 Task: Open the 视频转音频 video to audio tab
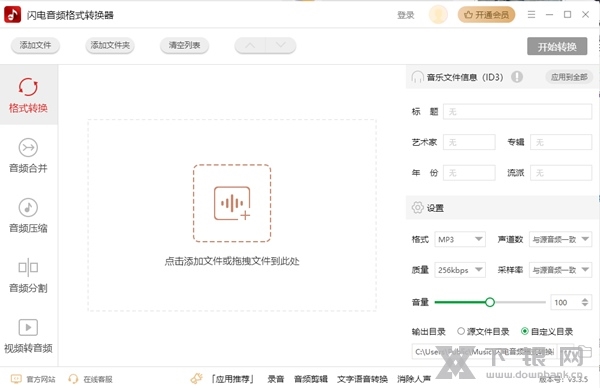tap(28, 336)
